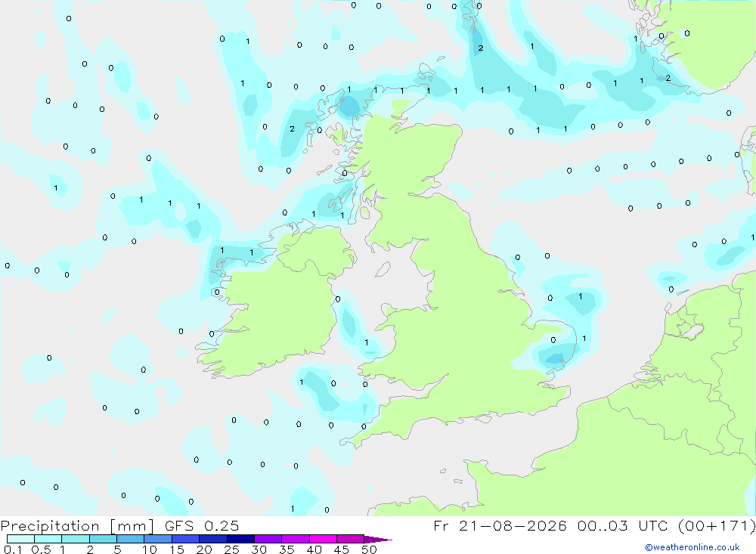Click the 0.5–1 mm legend color swatch
This screenshot has width=756, height=554.
[x=48, y=539]
